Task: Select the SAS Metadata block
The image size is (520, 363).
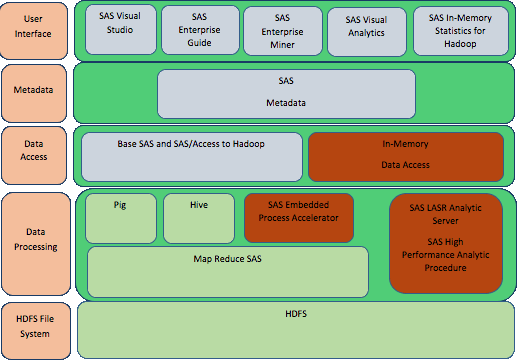Action: (286, 94)
